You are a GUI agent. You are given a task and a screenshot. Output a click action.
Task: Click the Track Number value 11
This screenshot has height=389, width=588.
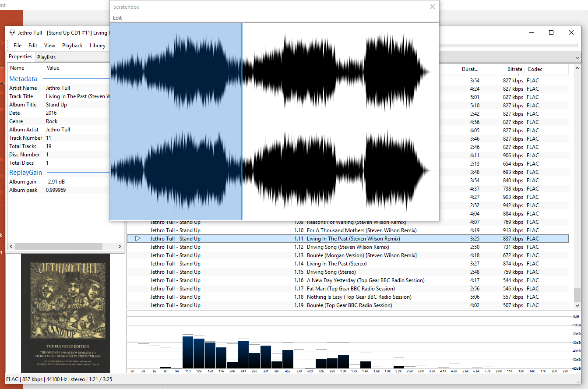tap(49, 138)
